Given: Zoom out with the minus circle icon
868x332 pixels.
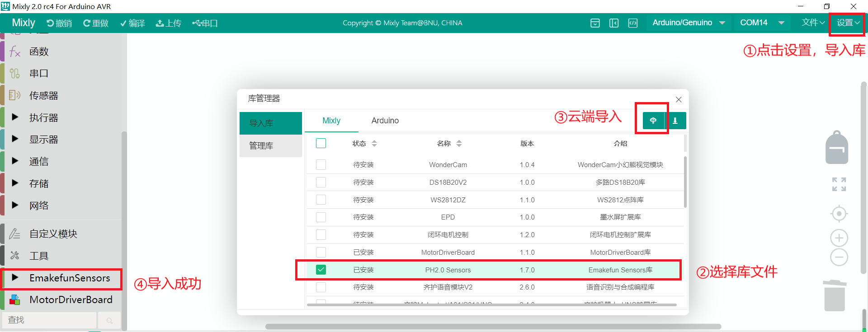Looking at the screenshot, I should (x=839, y=257).
